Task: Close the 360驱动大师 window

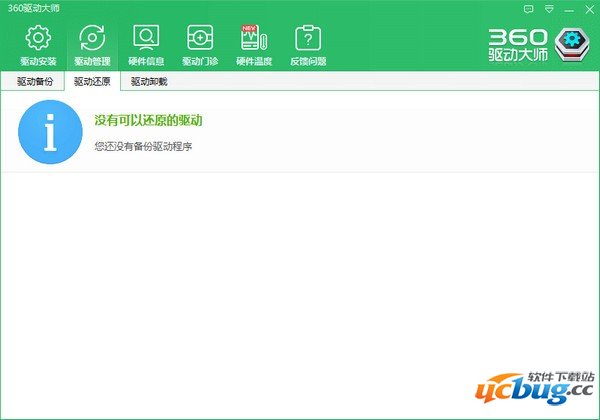Action: click(590, 9)
